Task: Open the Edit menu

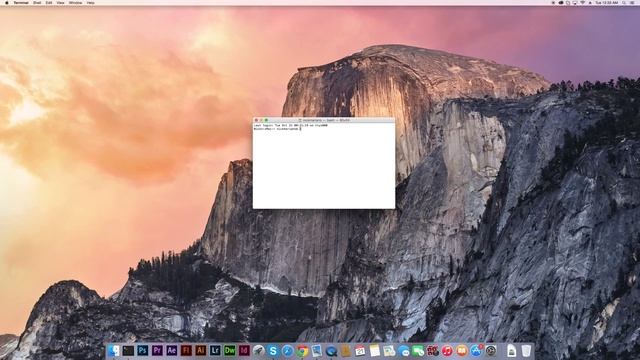Action: (49, 2)
